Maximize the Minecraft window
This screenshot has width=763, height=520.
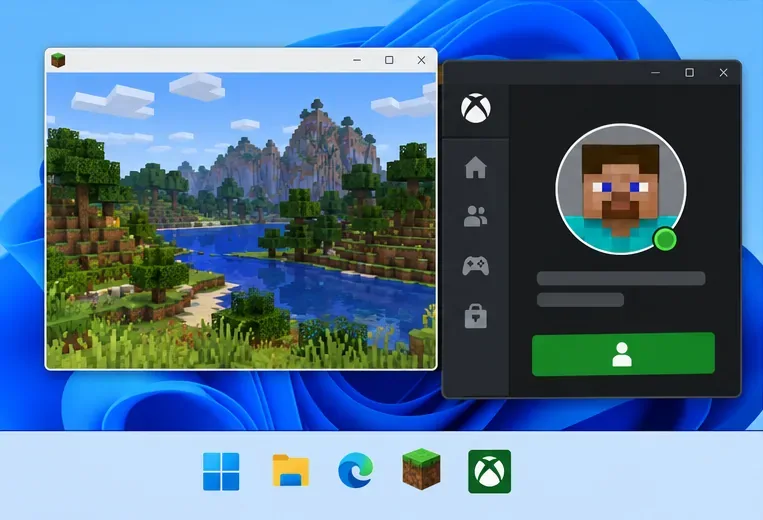pos(389,60)
